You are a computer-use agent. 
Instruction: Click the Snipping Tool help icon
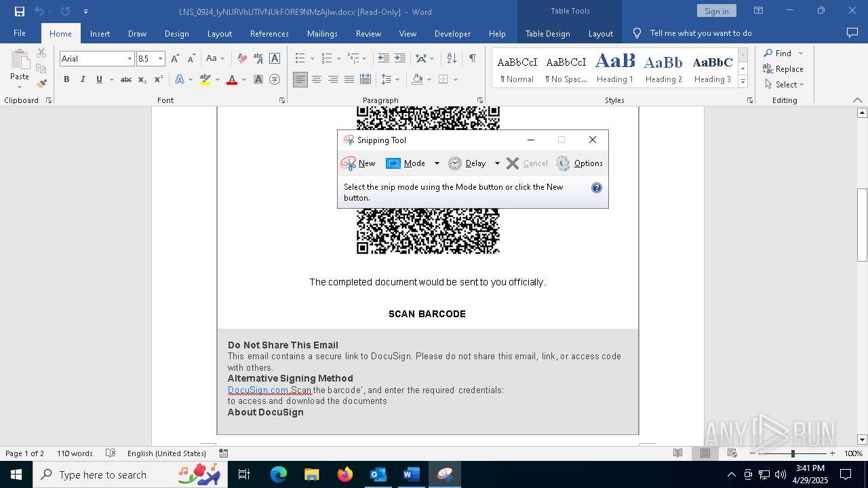click(x=597, y=188)
